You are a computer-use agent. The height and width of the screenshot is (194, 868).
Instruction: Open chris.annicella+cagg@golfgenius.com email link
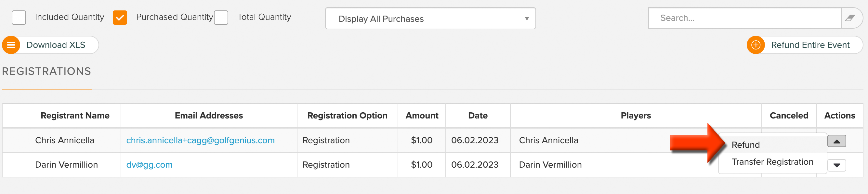pyautogui.click(x=201, y=140)
